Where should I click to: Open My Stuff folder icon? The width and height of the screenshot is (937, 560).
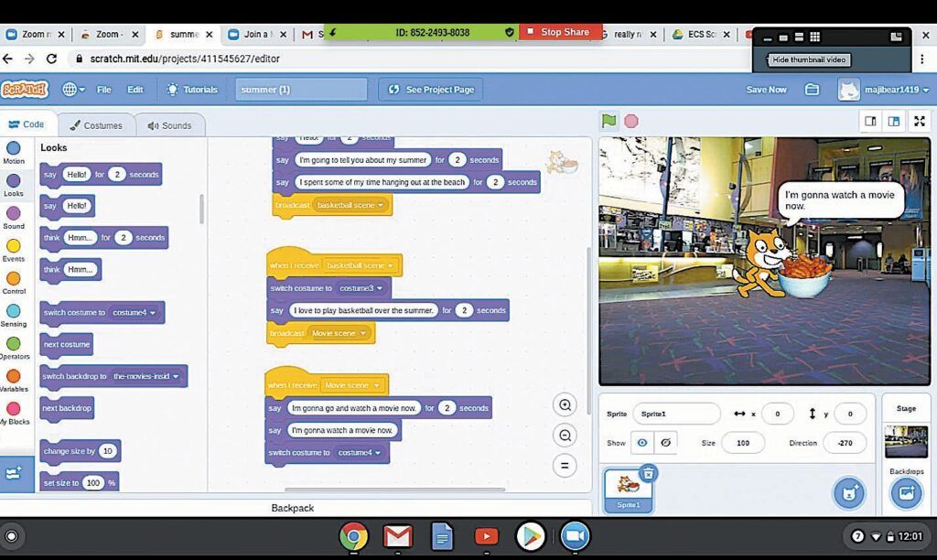click(812, 90)
